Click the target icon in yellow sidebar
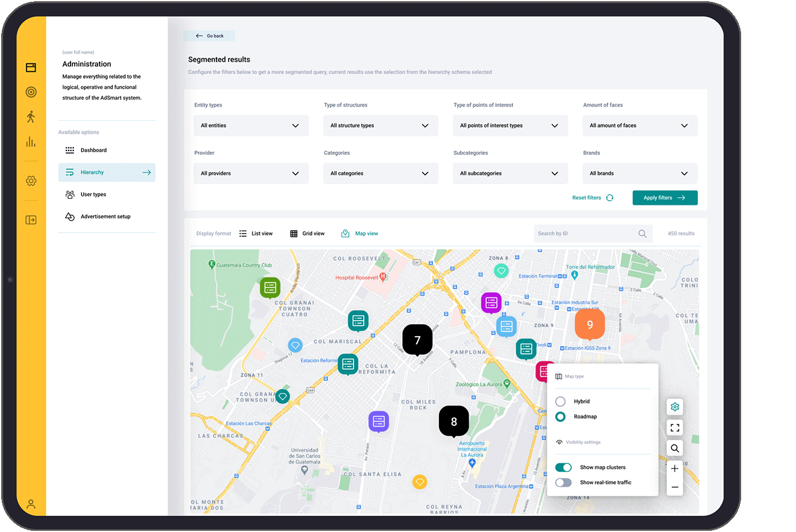Viewport: 796px width, 532px height. (x=31, y=92)
